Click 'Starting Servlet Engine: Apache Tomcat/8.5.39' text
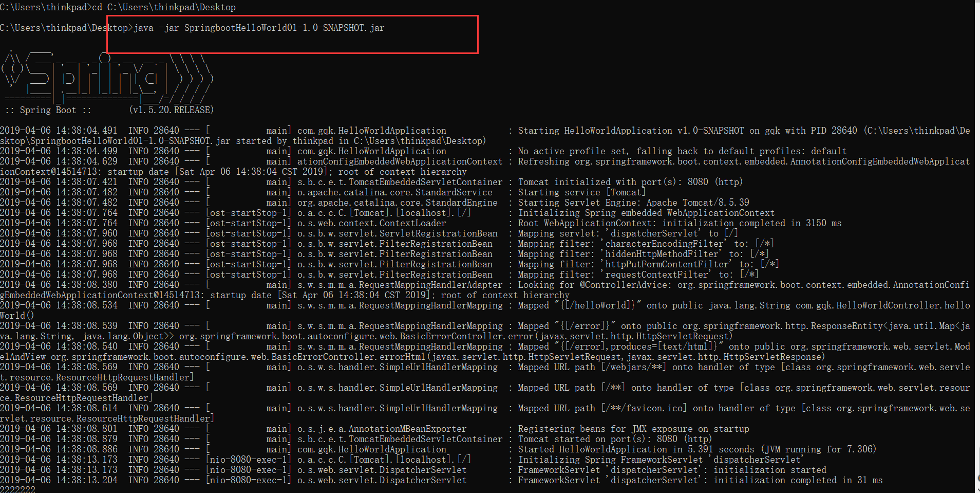 coord(633,203)
